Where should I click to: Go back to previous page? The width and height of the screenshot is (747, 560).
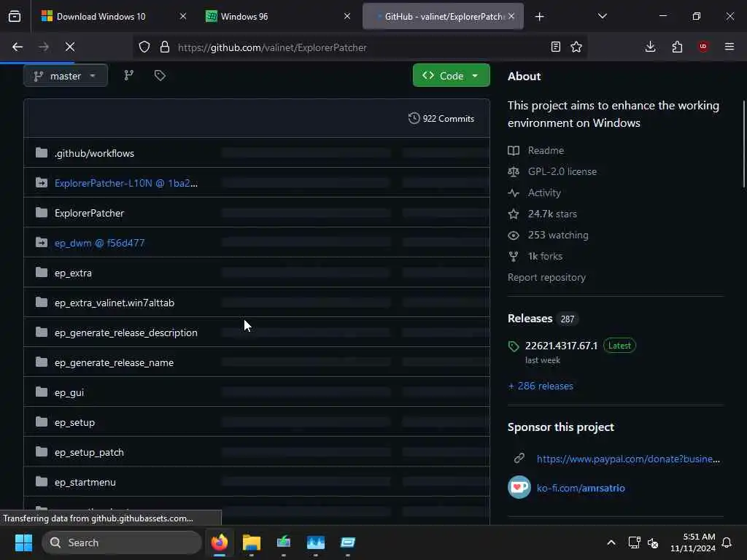pos(18,47)
